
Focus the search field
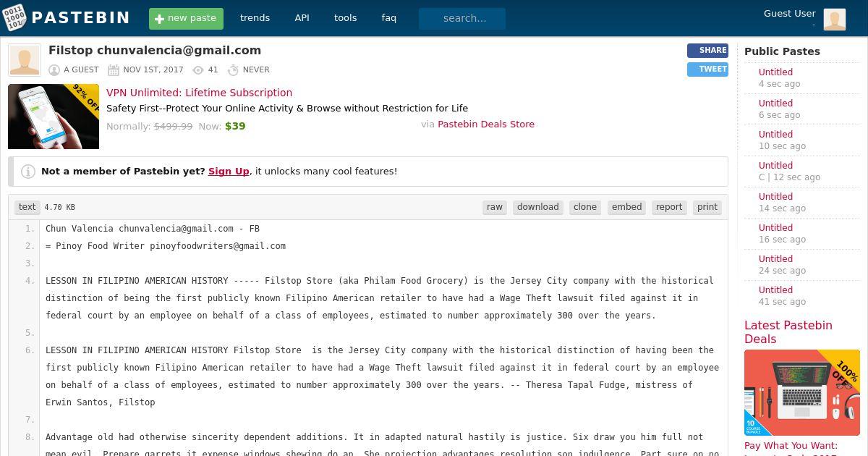pos(462,18)
